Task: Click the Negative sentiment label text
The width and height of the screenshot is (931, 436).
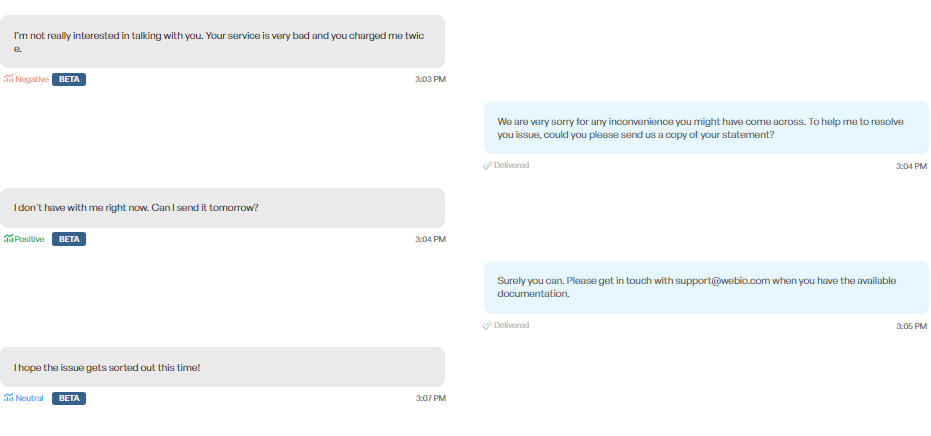Action: 32,79
